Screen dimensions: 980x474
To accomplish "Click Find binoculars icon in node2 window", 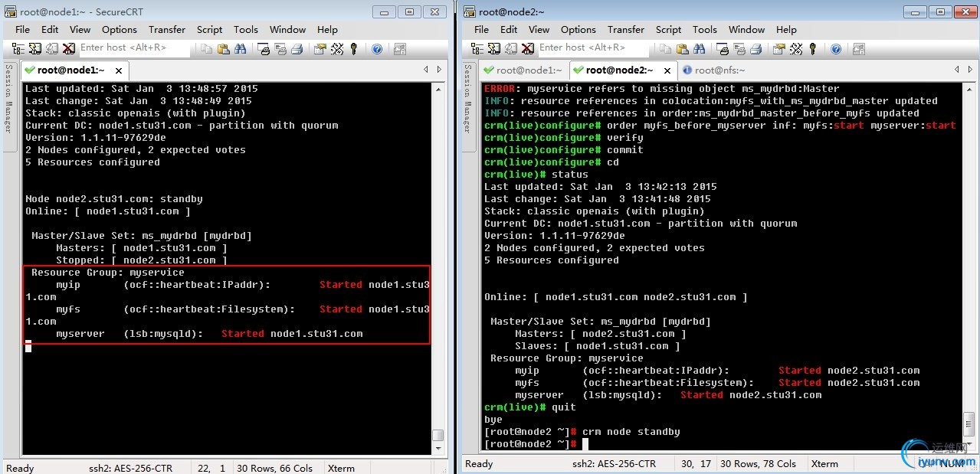I will point(700,48).
